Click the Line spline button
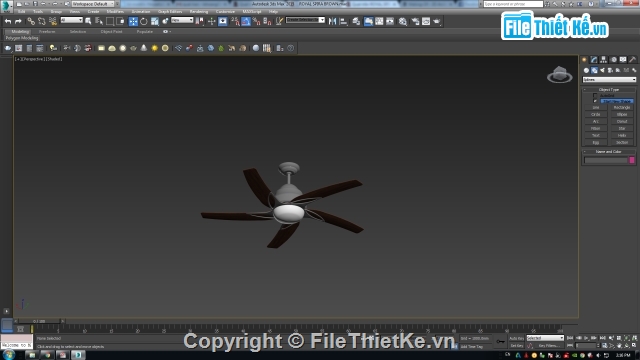The image size is (640, 360). point(596,107)
